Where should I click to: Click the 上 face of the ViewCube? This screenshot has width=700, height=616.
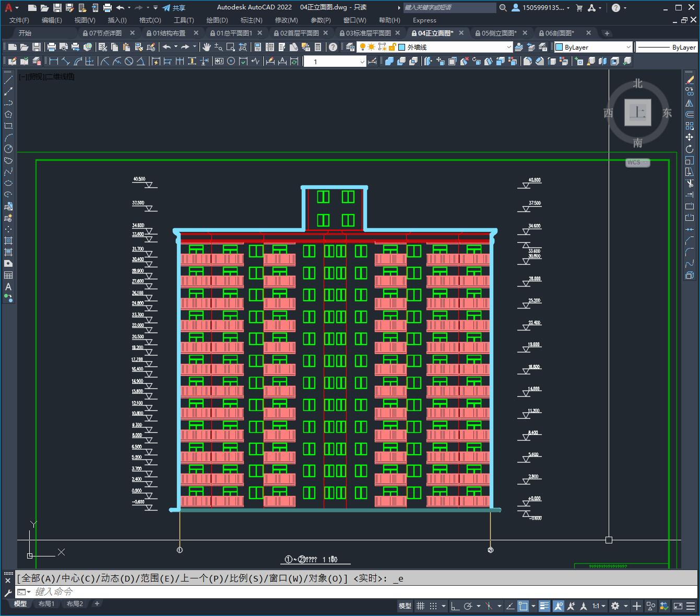[x=638, y=112]
